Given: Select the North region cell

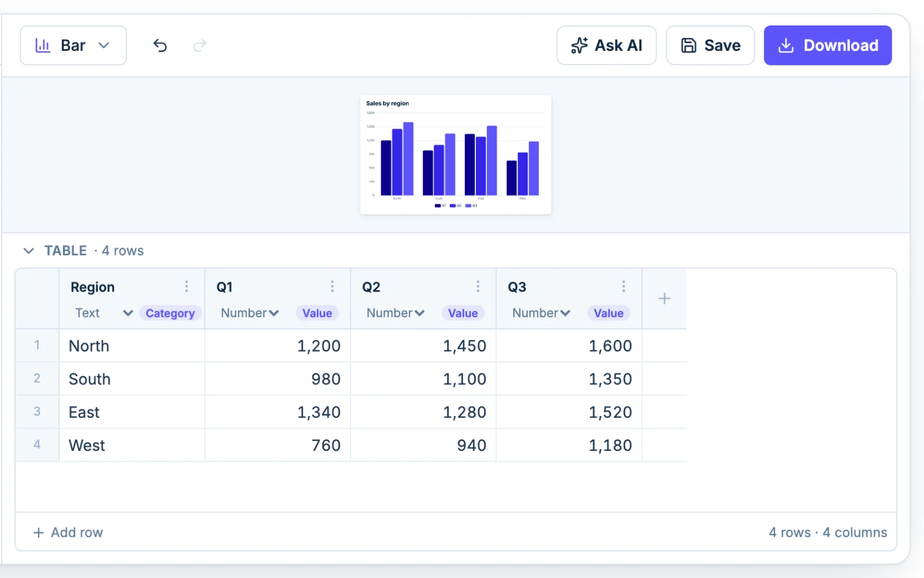Looking at the screenshot, I should [x=132, y=346].
